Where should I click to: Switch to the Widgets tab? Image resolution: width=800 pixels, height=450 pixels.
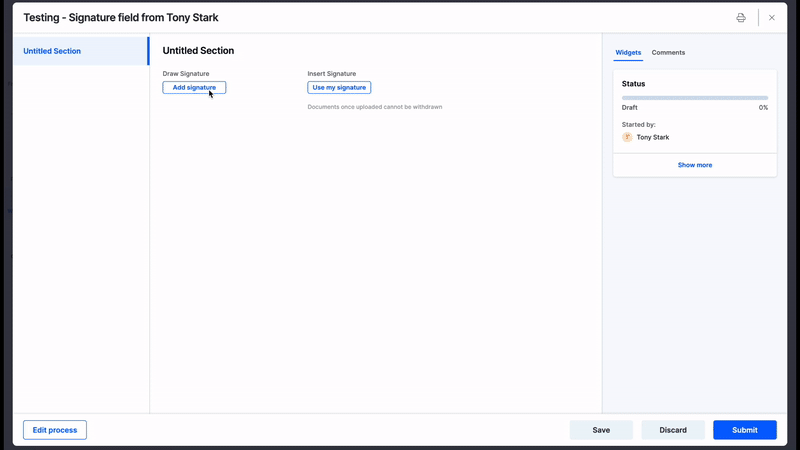628,53
